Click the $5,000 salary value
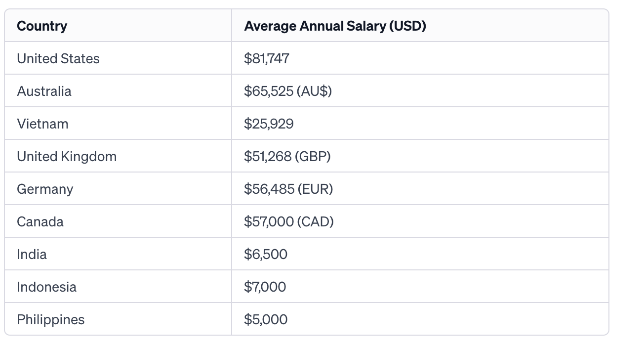644x347 pixels. click(266, 319)
